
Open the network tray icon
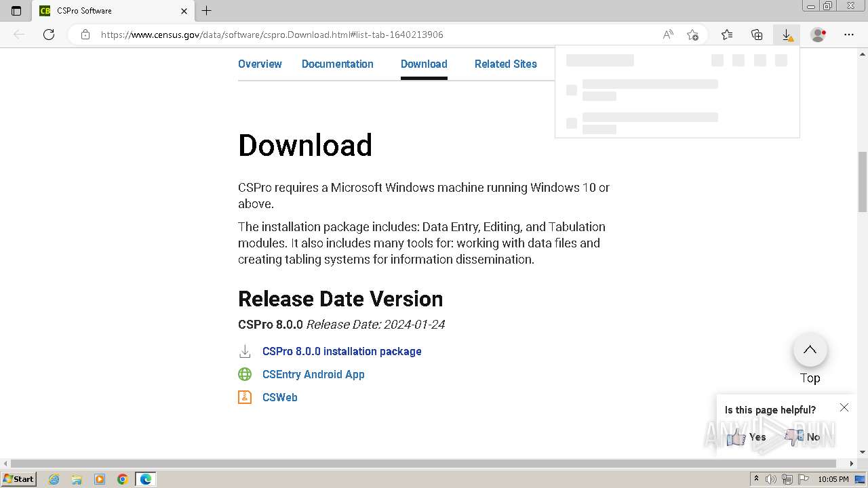[x=787, y=479]
